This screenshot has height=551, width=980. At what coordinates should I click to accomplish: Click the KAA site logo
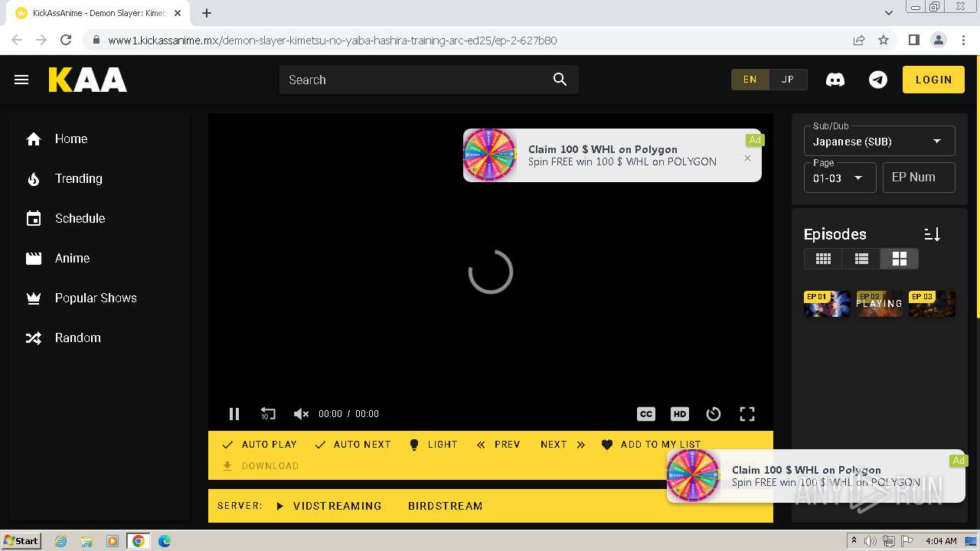[x=88, y=80]
